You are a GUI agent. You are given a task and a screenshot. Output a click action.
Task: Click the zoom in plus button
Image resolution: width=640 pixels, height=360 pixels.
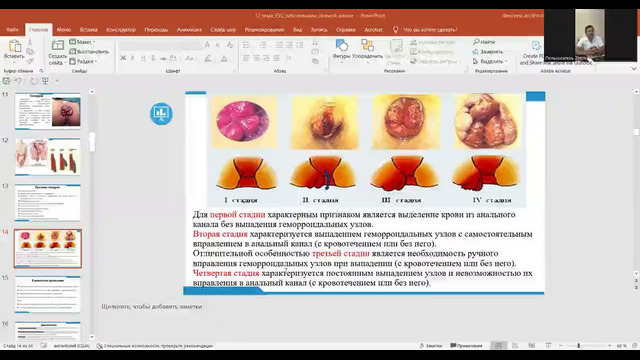click(x=610, y=346)
